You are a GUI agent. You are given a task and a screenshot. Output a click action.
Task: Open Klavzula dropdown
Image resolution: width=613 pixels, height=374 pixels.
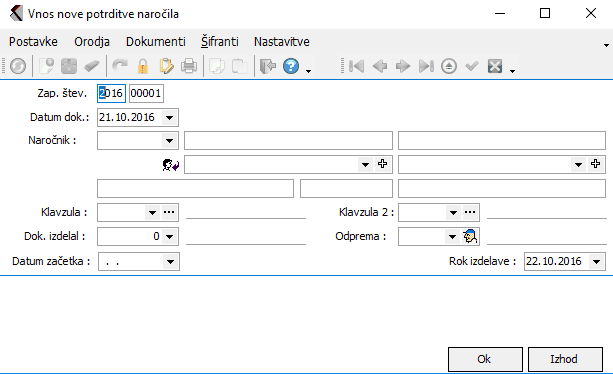pos(152,213)
